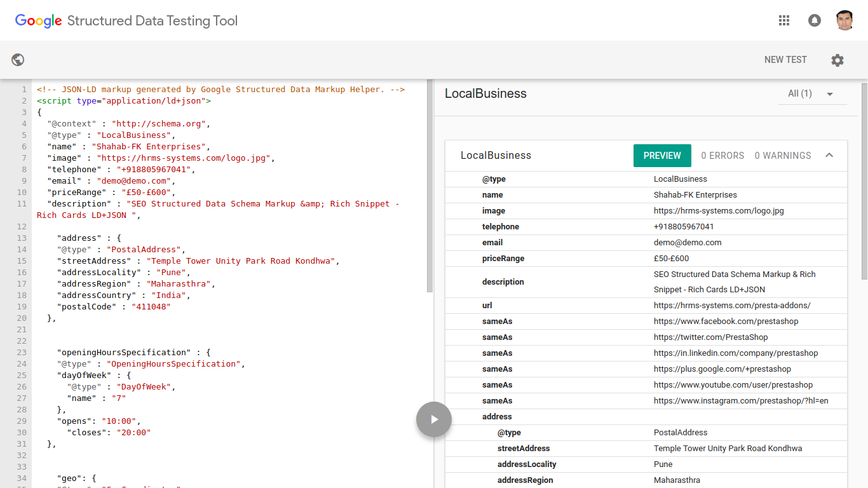Click the NEW TEST button
The height and width of the screenshot is (488, 868).
point(785,60)
